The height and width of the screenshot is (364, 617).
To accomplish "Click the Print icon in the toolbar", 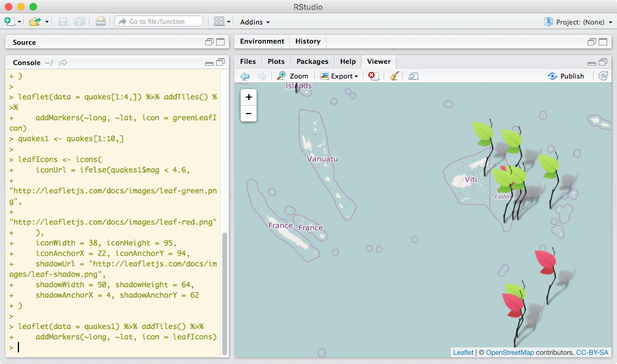I will pyautogui.click(x=101, y=21).
